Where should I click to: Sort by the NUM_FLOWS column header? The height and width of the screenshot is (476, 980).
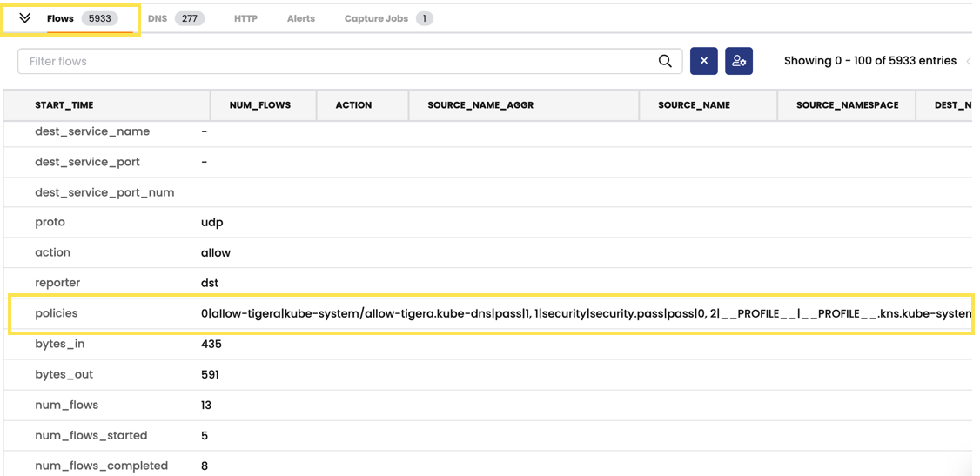click(260, 105)
